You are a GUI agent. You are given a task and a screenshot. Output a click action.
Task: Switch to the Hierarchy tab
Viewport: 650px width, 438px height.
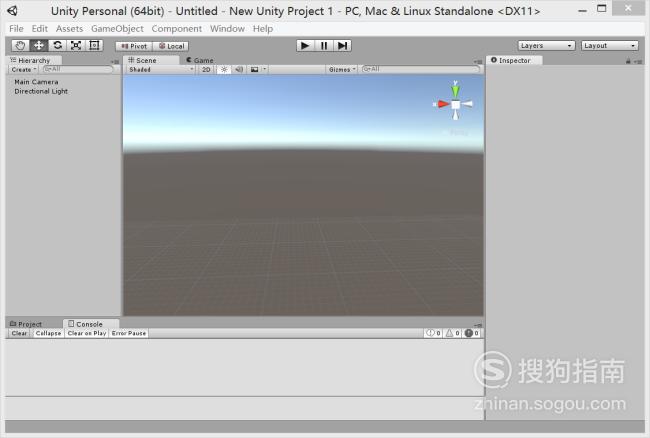pos(34,60)
